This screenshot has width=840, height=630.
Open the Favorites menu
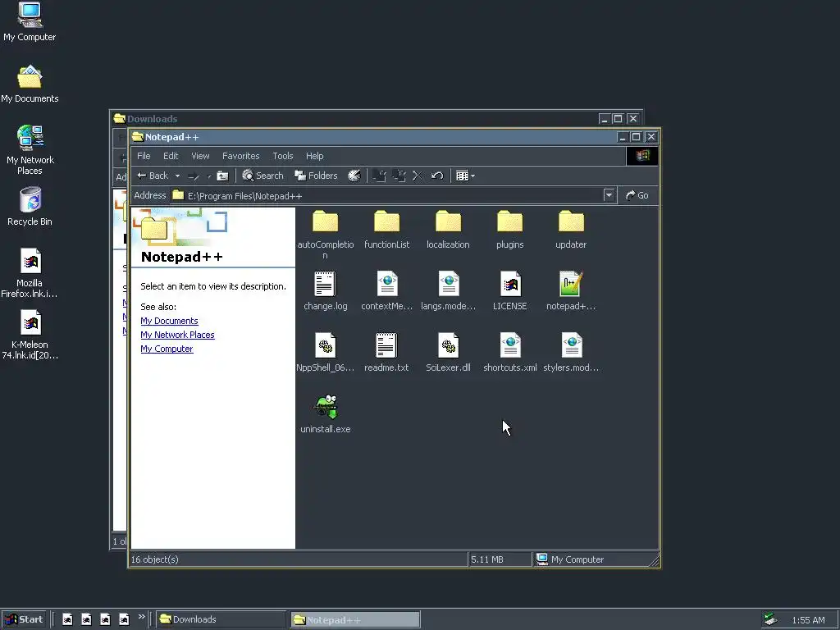click(x=240, y=156)
